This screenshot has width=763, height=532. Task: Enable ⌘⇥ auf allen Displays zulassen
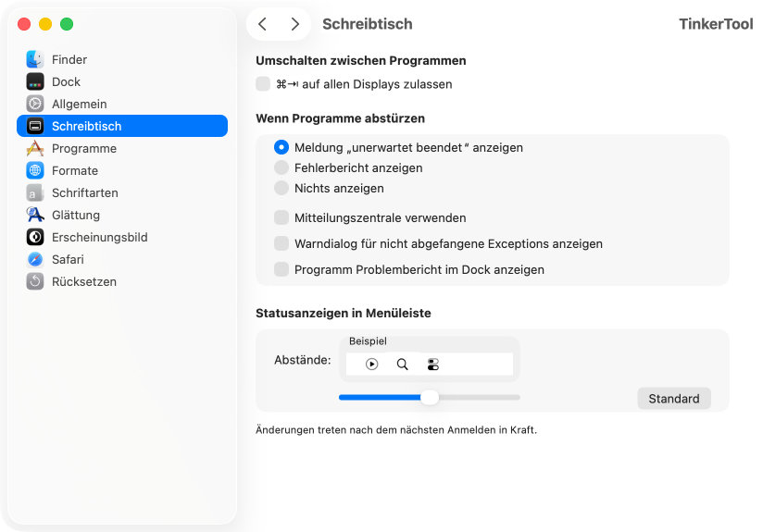(x=263, y=84)
